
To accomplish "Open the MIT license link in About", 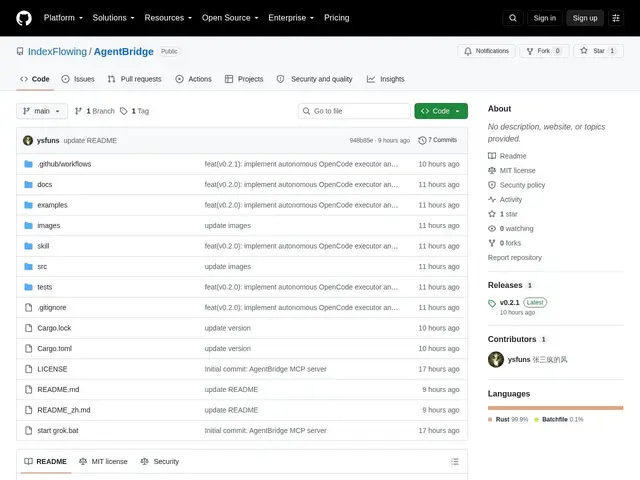I will (512, 171).
